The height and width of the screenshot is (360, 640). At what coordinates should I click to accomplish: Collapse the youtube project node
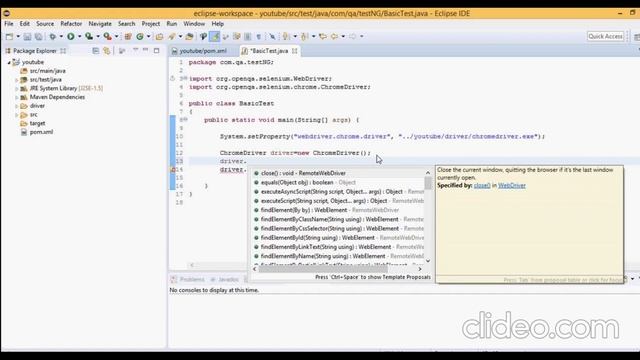(x=9, y=62)
